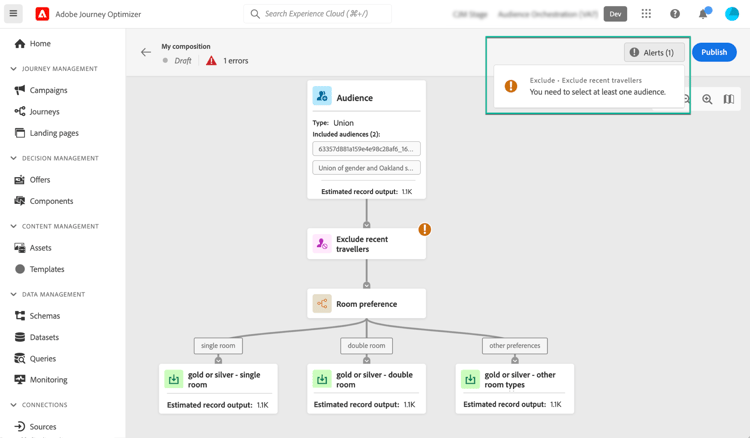Click the other preferences branch label
Screen dimensions: 750x438
click(515, 346)
